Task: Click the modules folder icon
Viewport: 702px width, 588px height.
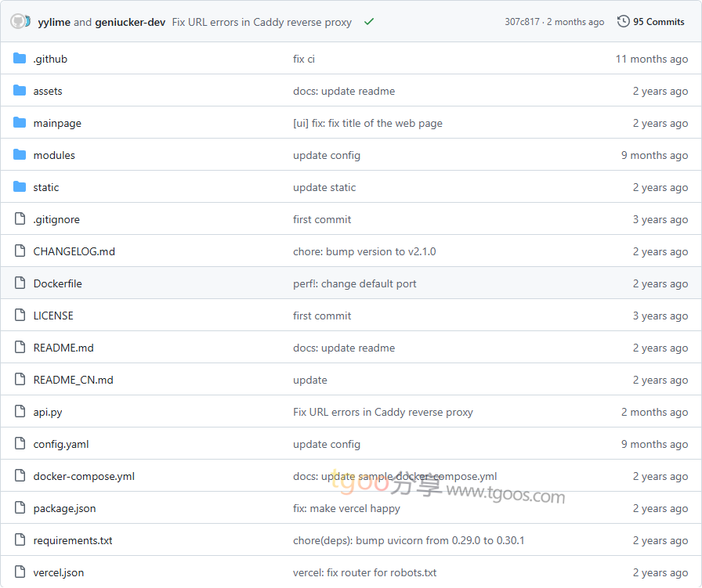Action: [20, 155]
